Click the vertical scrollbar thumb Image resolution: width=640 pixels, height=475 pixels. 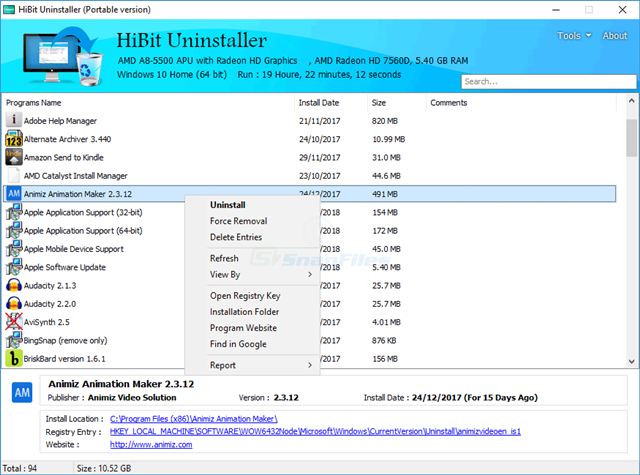click(x=631, y=138)
